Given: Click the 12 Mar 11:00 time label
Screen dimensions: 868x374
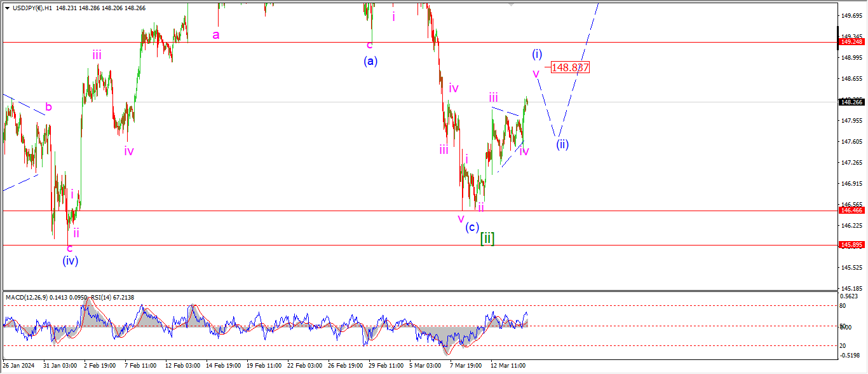Looking at the screenshot, I should pos(507,366).
